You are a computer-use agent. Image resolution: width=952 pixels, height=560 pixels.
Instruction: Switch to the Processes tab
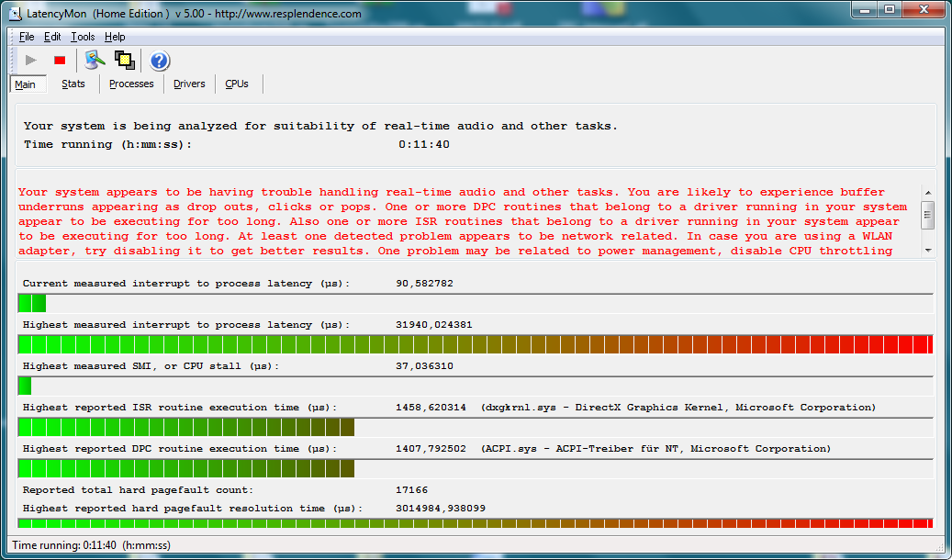(132, 84)
